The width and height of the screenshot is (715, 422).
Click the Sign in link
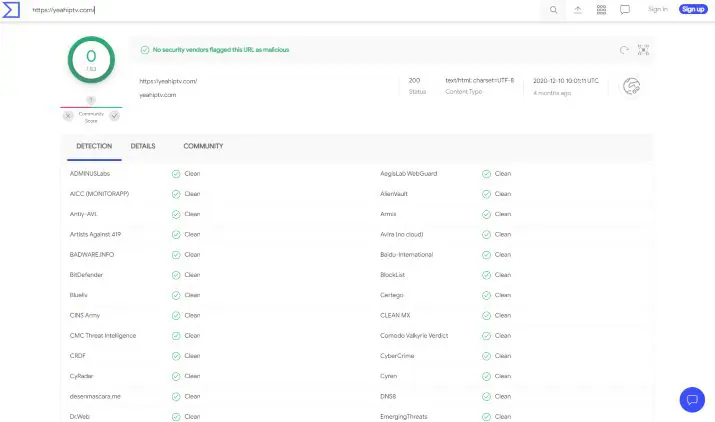point(658,9)
